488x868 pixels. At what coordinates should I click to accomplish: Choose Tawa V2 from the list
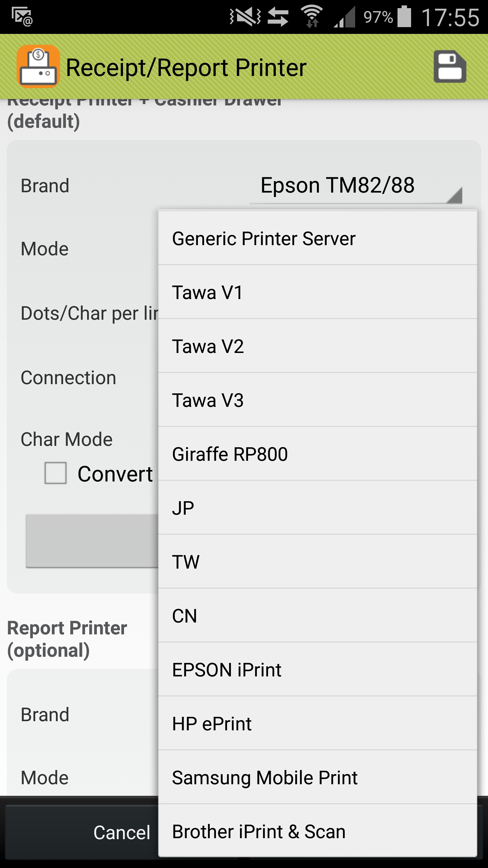[318, 346]
